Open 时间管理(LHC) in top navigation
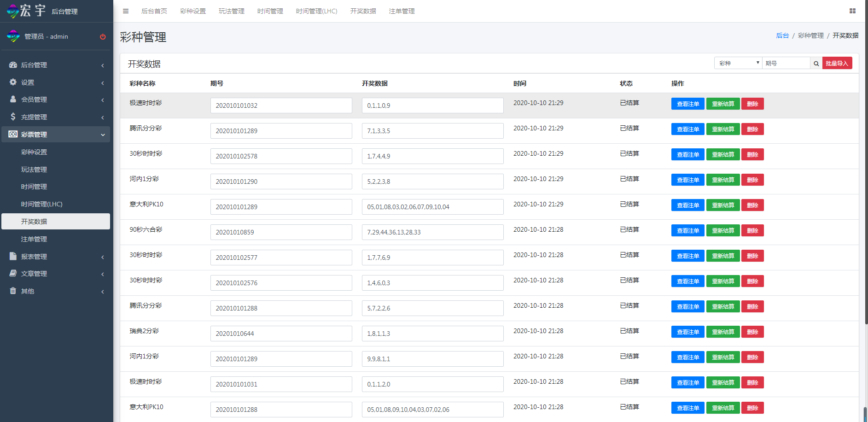868x422 pixels. click(317, 11)
